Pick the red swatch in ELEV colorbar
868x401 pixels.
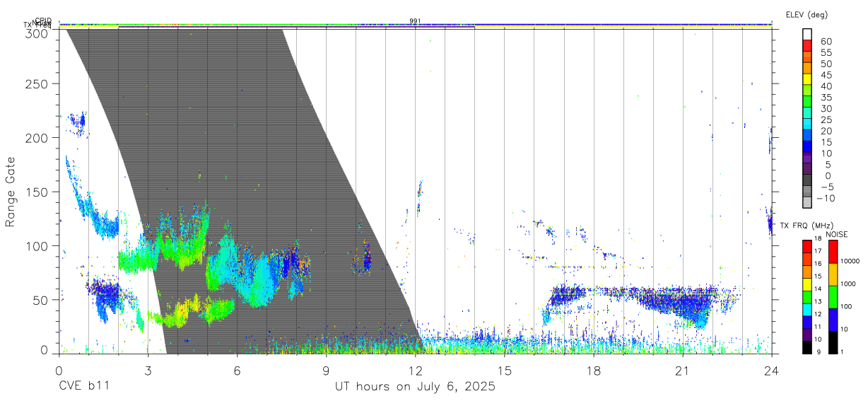click(807, 45)
